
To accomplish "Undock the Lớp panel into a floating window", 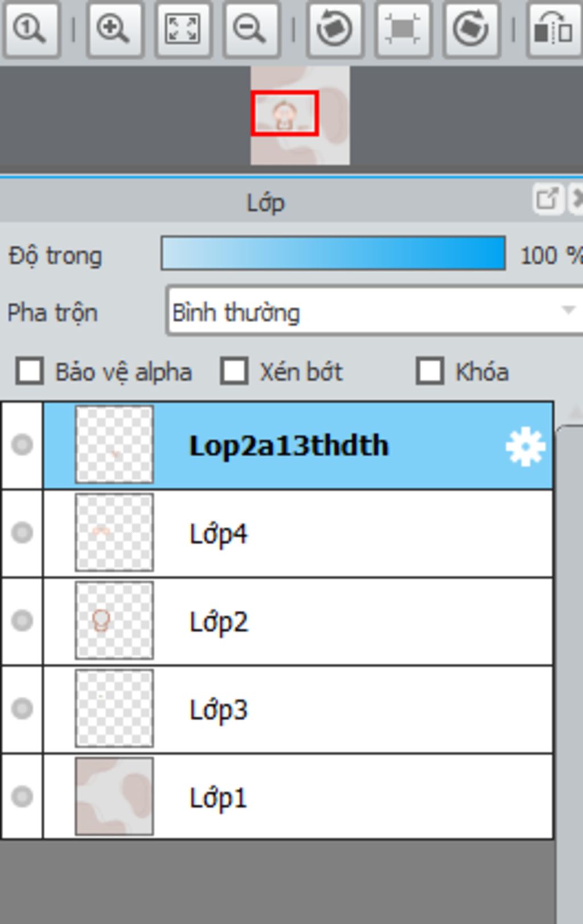I will click(547, 199).
